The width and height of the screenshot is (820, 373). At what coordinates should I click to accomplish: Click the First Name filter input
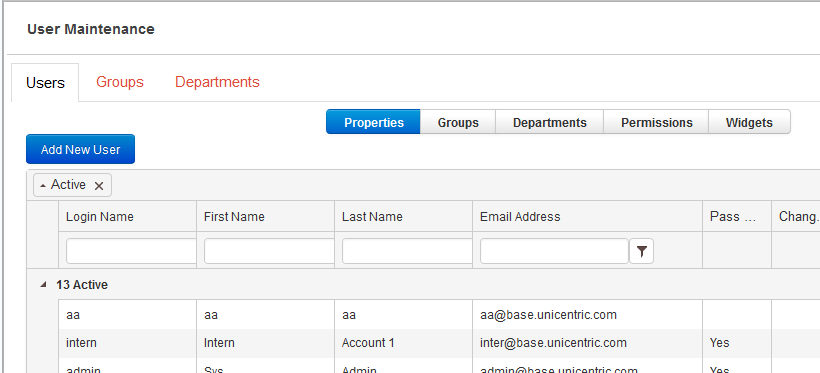(269, 252)
